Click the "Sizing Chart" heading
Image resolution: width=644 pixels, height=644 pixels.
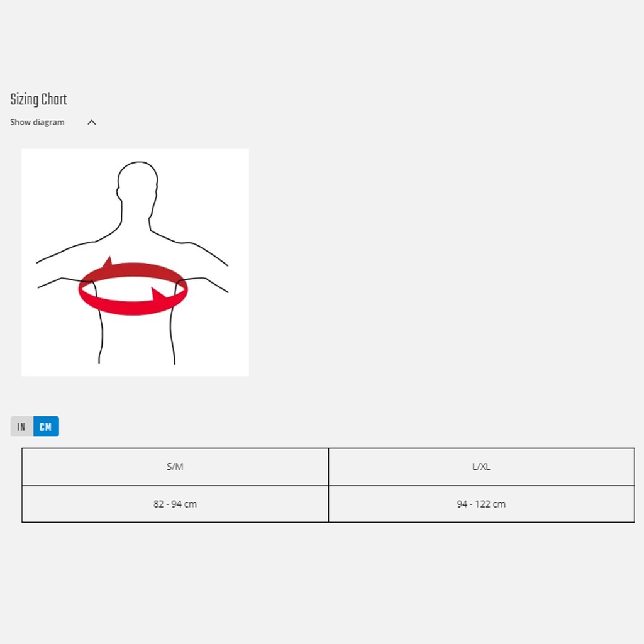point(38,99)
